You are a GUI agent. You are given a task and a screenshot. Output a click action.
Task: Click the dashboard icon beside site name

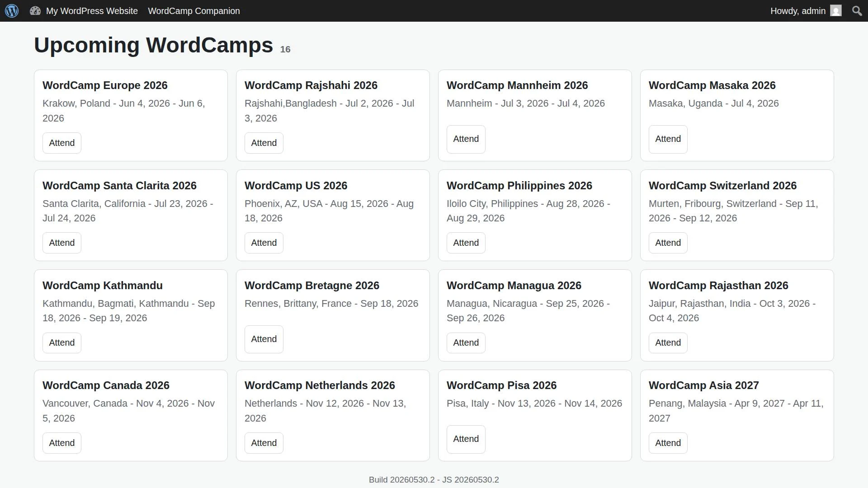tap(35, 11)
